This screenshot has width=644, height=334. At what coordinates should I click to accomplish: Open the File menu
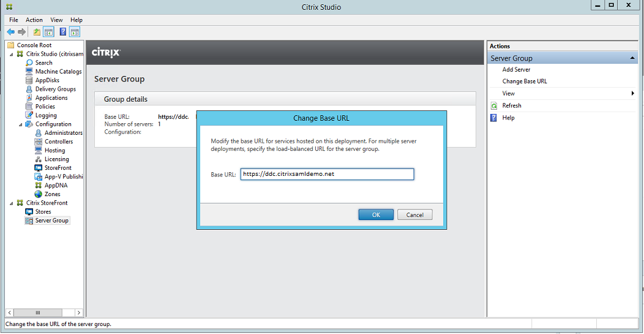(x=13, y=20)
